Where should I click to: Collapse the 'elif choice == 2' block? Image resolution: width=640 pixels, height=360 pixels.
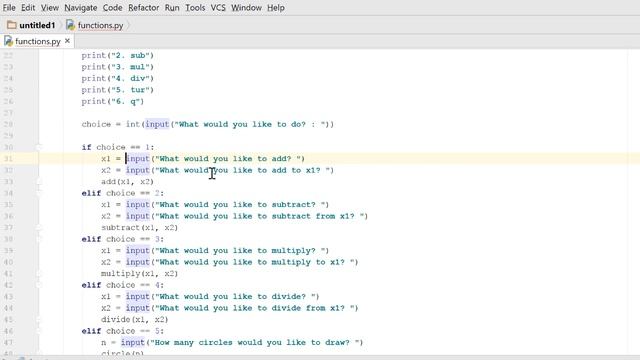pyautogui.click(x=39, y=193)
